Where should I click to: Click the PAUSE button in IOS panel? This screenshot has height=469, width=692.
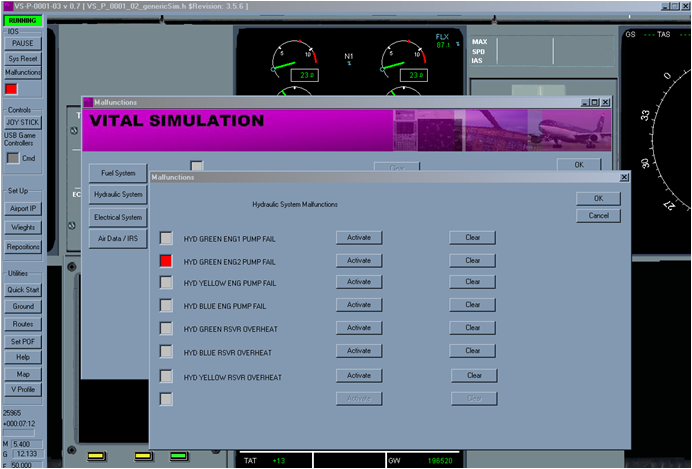[x=23, y=43]
